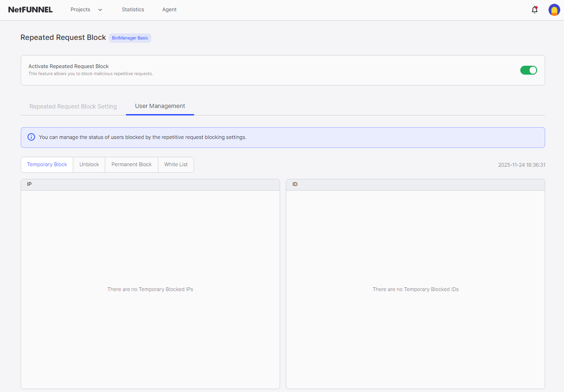The image size is (564, 392).
Task: Click the Unblock filter button
Action: pyautogui.click(x=89, y=164)
